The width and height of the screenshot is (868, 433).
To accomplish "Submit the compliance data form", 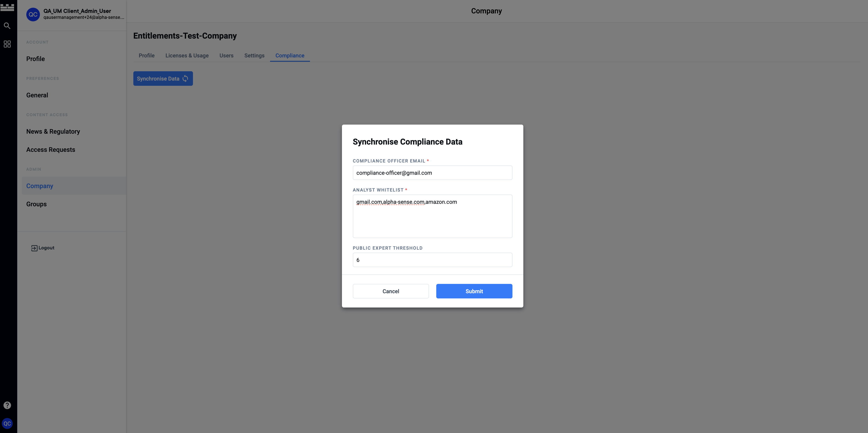I will click(x=474, y=291).
